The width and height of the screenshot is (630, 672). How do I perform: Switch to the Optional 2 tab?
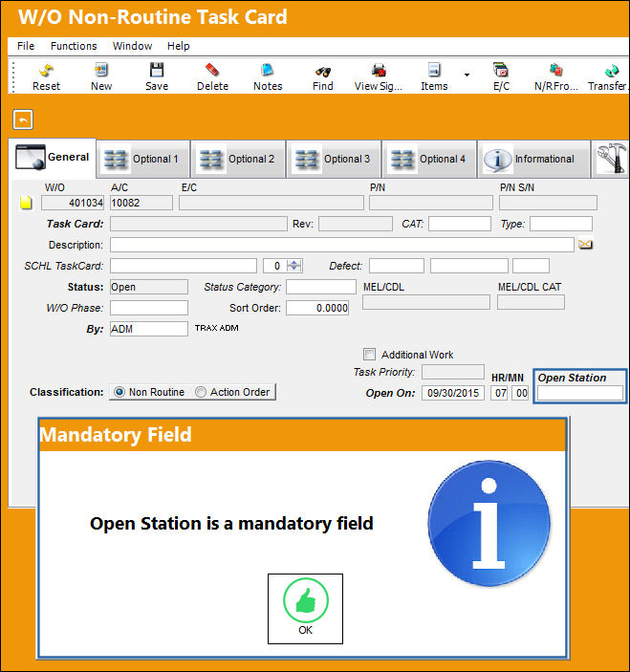click(x=238, y=159)
